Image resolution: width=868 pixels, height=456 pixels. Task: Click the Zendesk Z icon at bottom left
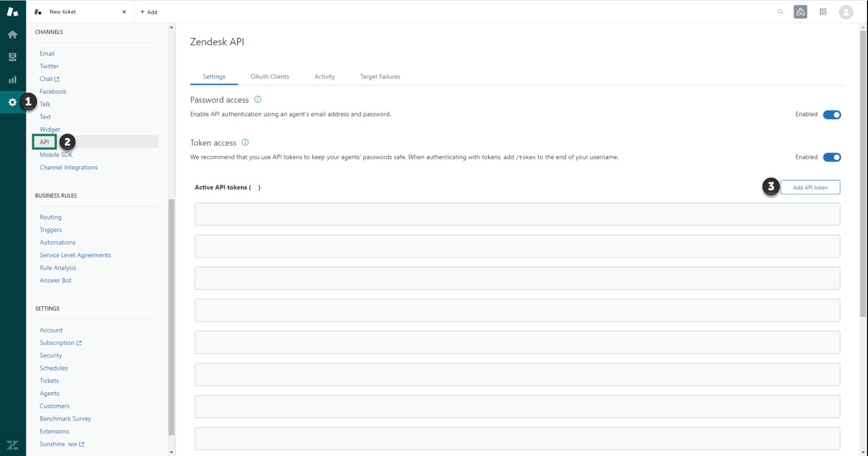coord(13,445)
